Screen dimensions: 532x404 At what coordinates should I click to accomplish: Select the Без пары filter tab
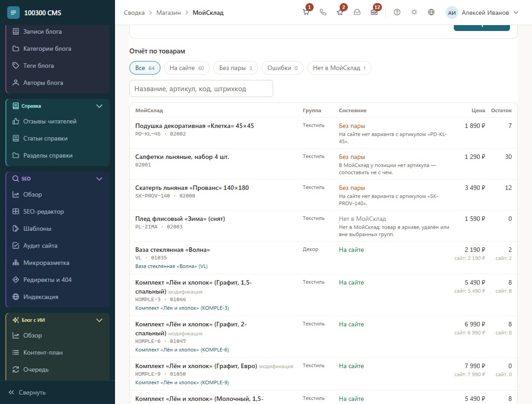pos(235,68)
